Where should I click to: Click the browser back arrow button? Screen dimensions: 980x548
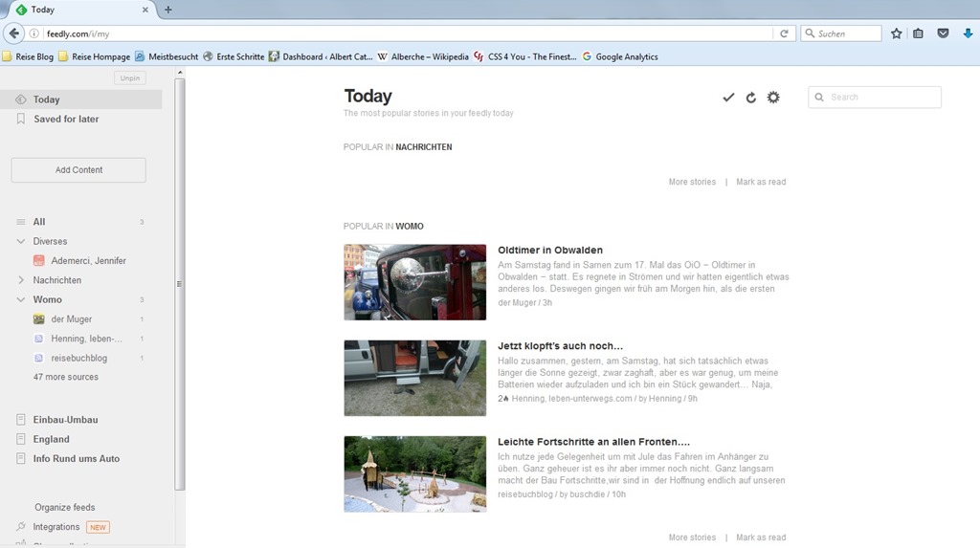(x=13, y=33)
